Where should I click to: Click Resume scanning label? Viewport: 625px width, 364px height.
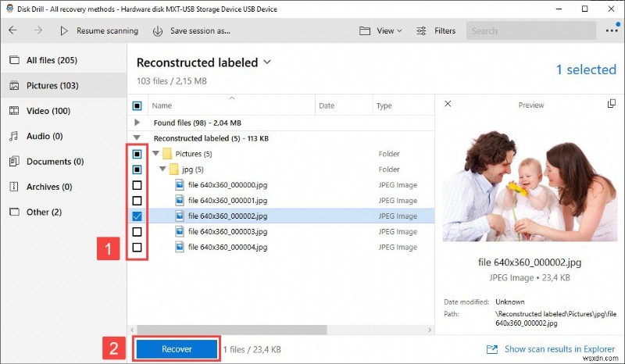[x=107, y=30]
